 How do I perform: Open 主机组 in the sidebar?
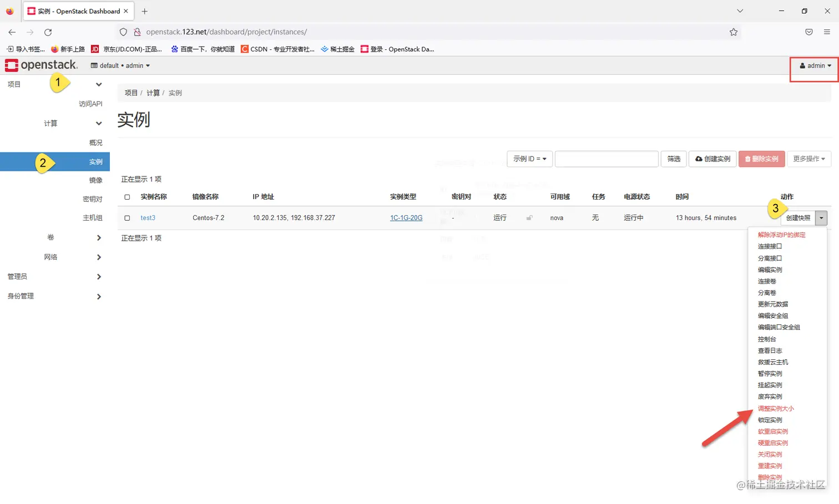[x=93, y=218]
